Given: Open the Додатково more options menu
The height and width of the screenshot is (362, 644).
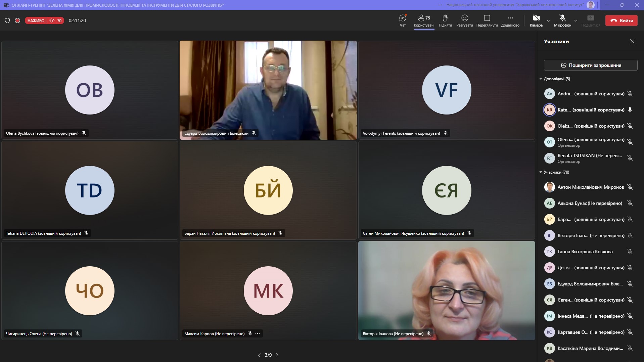Looking at the screenshot, I should (510, 20).
